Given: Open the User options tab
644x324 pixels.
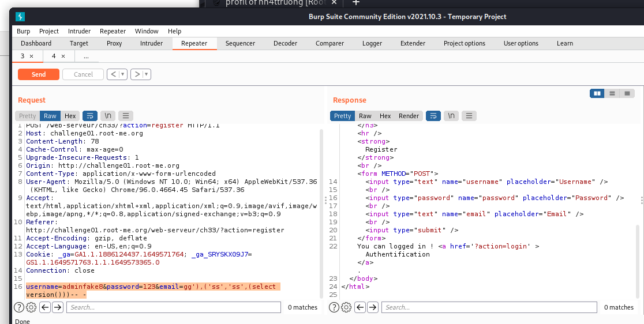Looking at the screenshot, I should (x=521, y=43).
